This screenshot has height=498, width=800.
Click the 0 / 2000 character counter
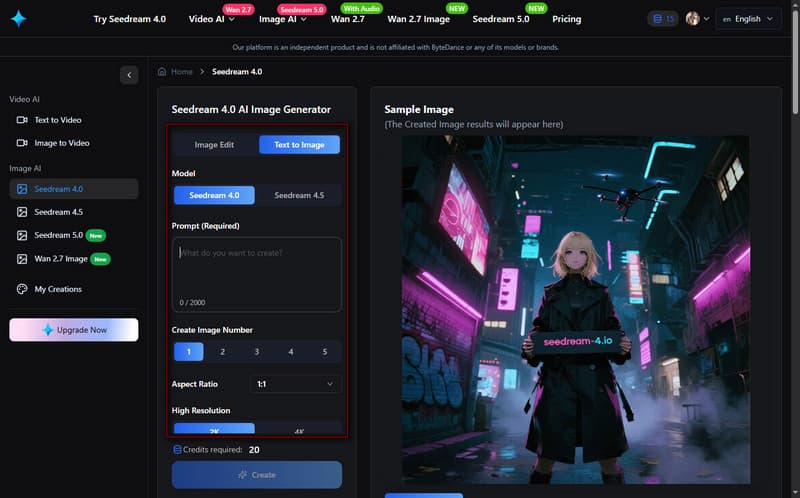(192, 303)
